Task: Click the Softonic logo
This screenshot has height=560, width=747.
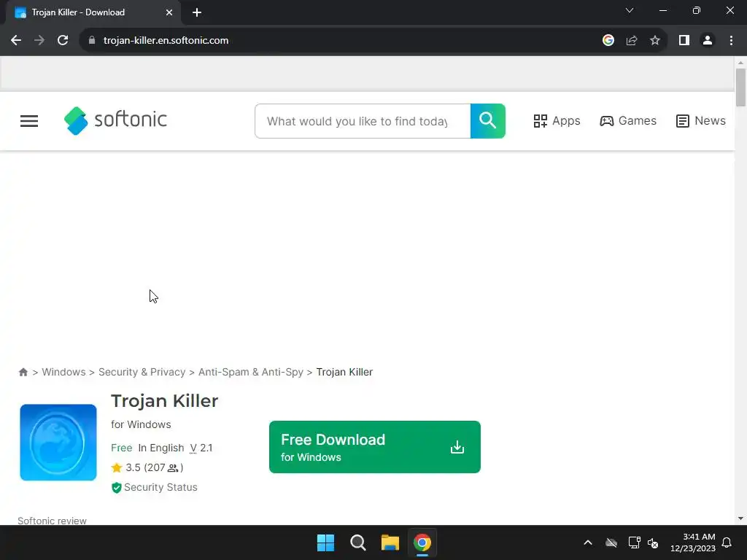Action: (115, 120)
